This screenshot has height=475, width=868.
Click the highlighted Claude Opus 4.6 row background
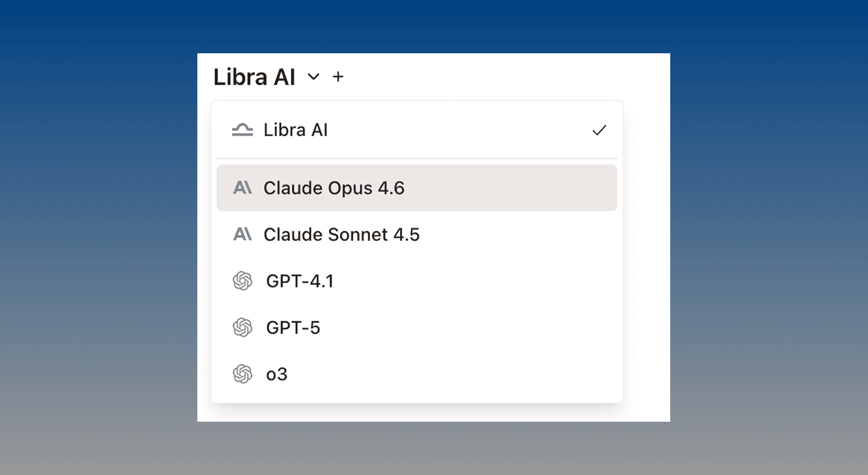pyautogui.click(x=509, y=188)
